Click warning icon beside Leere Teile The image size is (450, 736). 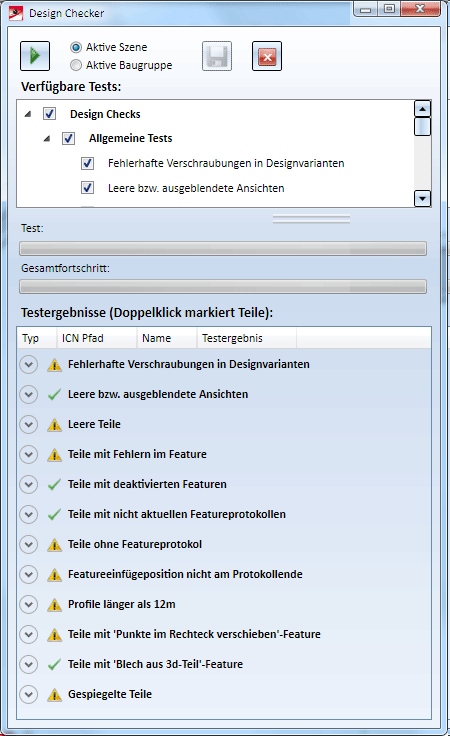(54, 425)
